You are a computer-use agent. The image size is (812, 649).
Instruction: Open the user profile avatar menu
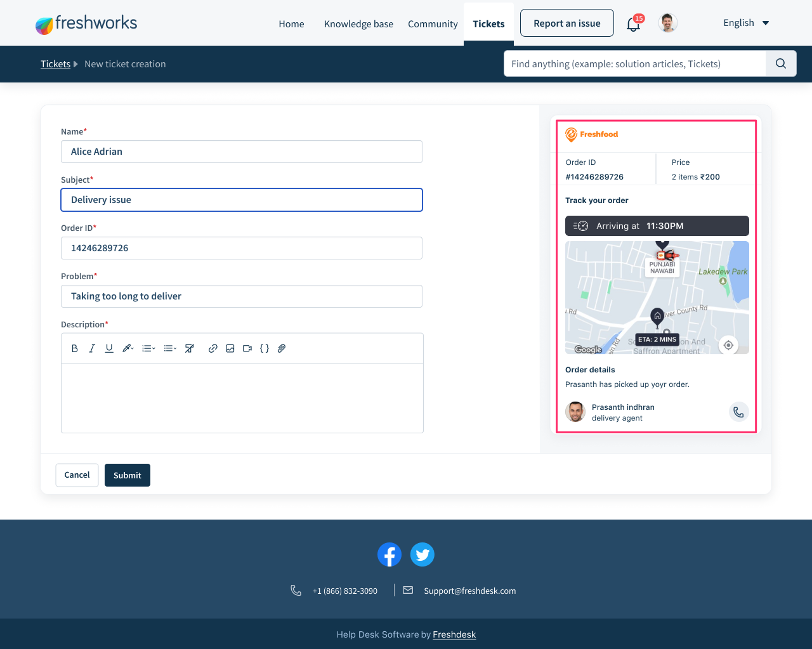coord(667,23)
